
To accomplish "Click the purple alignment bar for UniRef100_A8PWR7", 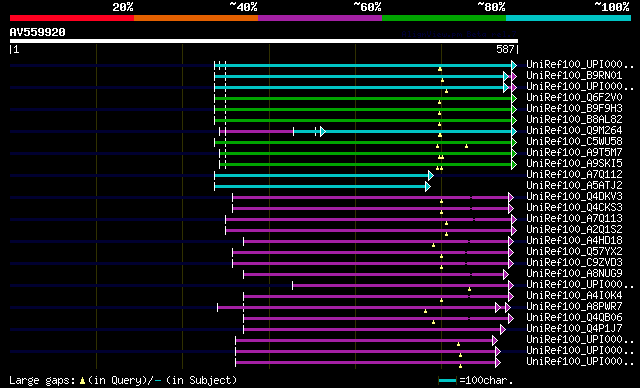I will (x=356, y=308).
